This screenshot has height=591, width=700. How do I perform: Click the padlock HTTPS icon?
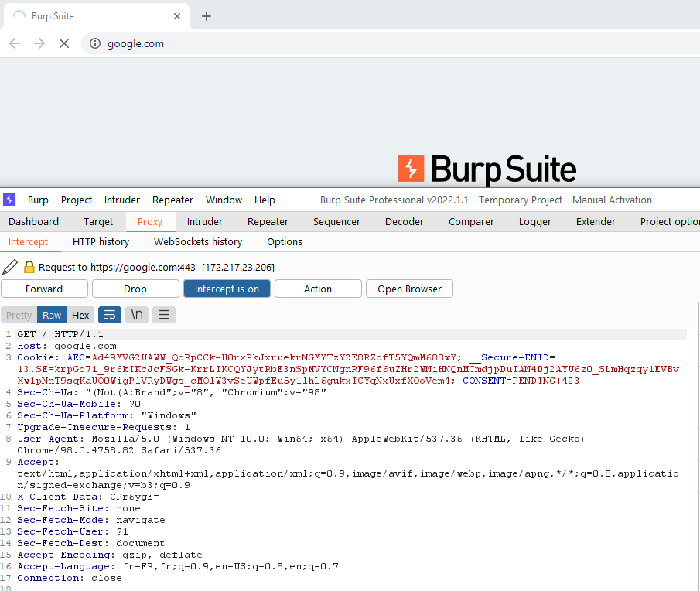pos(29,267)
